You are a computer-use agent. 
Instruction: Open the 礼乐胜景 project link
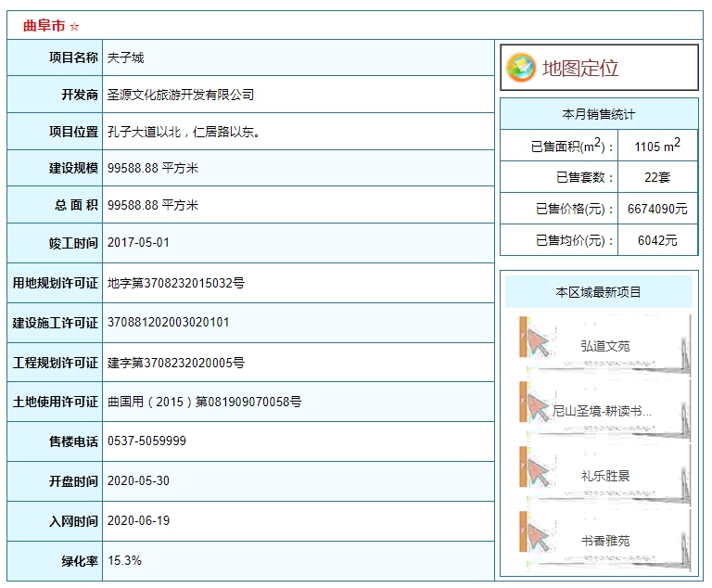604,476
